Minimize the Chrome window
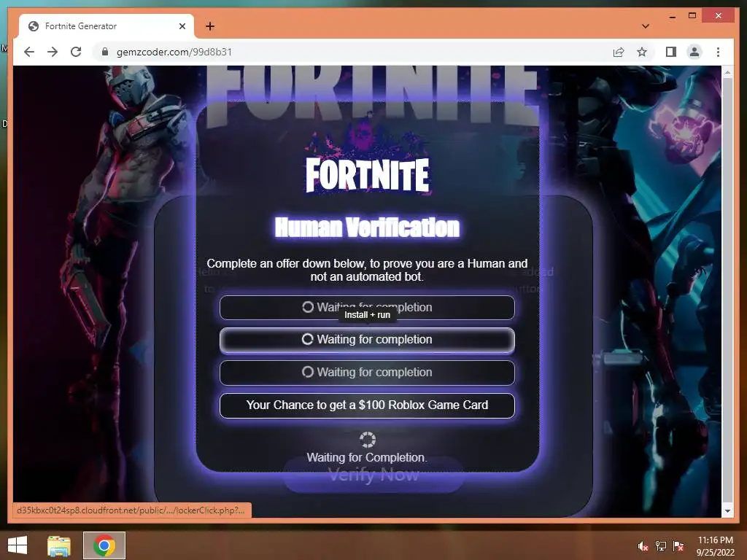This screenshot has height=560, width=747. coord(672,16)
